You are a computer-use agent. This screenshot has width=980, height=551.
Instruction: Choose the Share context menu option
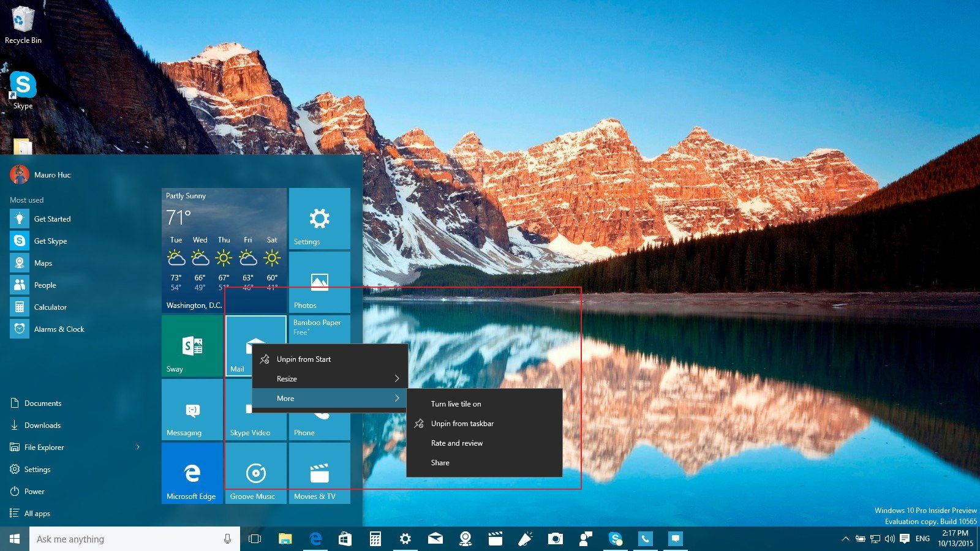440,462
